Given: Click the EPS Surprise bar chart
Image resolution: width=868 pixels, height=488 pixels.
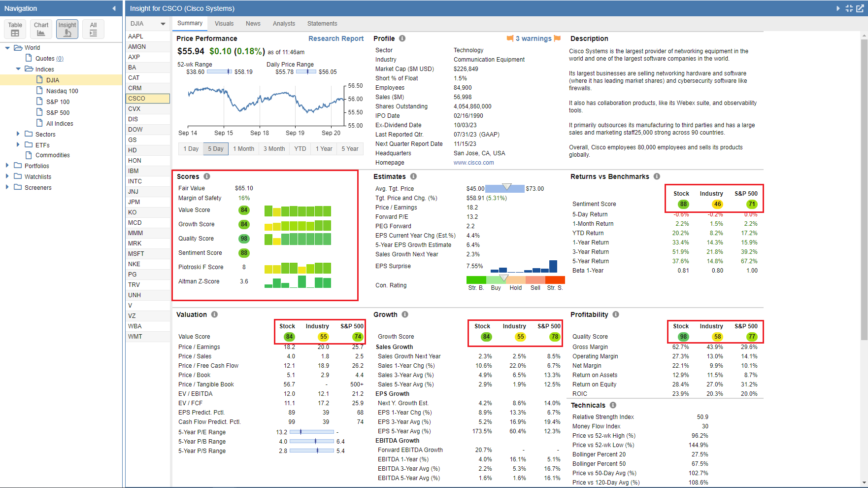Looking at the screenshot, I should tap(524, 266).
